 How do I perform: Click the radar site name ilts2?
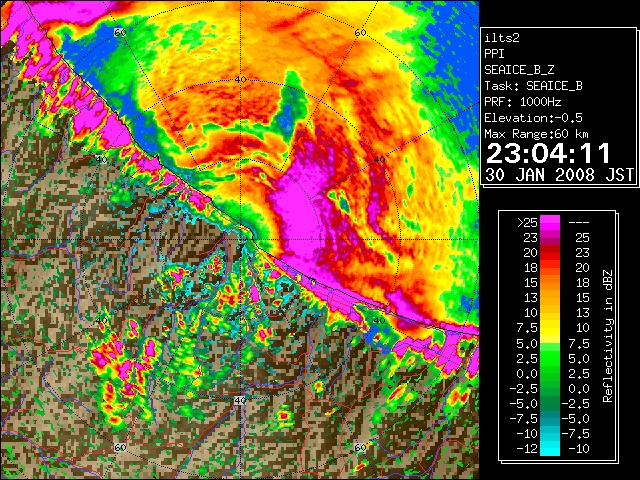pyautogui.click(x=502, y=38)
